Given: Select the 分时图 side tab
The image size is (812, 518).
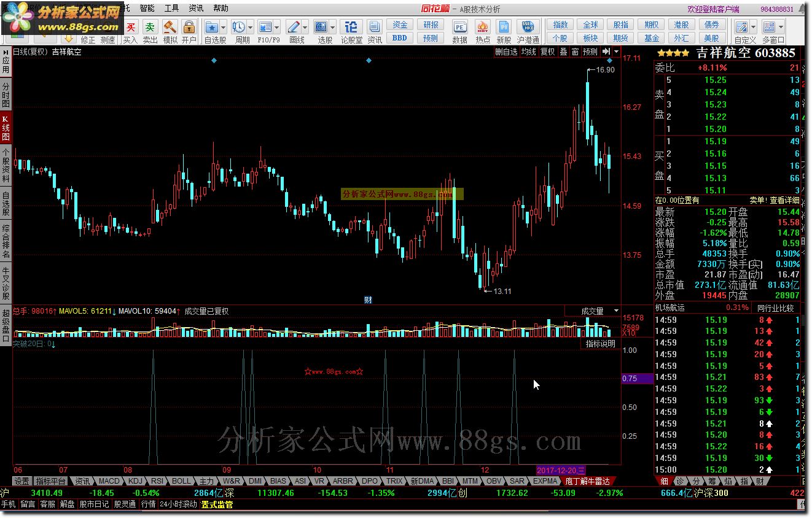Looking at the screenshot, I should point(6,95).
